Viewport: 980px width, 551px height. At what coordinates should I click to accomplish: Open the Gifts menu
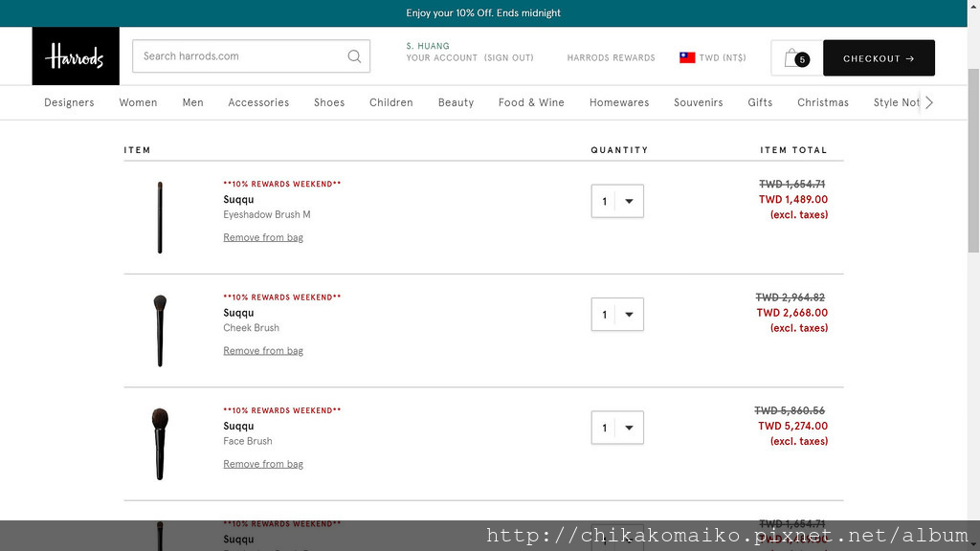[x=760, y=102]
